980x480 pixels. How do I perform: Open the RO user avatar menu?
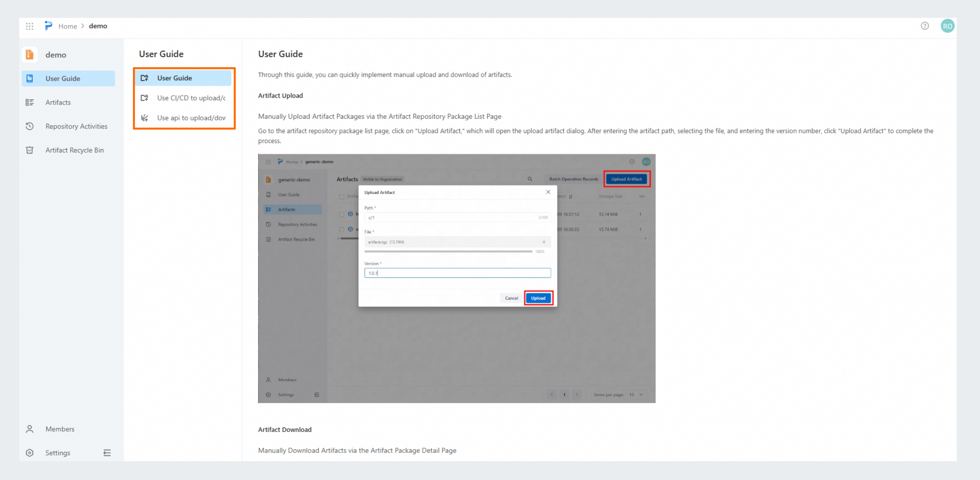pyautogui.click(x=947, y=26)
